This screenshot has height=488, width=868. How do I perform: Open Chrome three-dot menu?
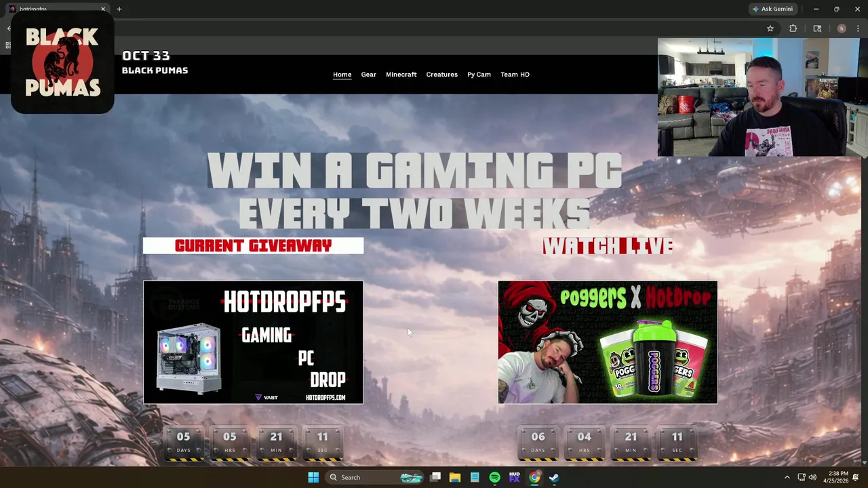[858, 28]
